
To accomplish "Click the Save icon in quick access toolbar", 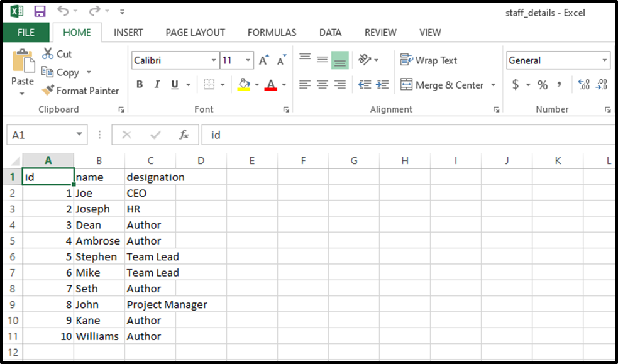I will (40, 11).
